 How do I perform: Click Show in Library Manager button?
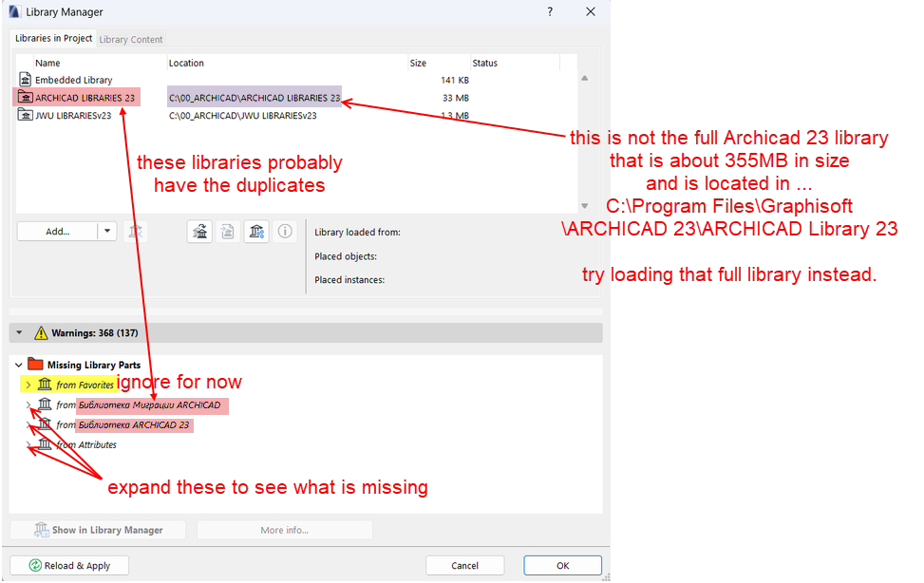point(98,530)
